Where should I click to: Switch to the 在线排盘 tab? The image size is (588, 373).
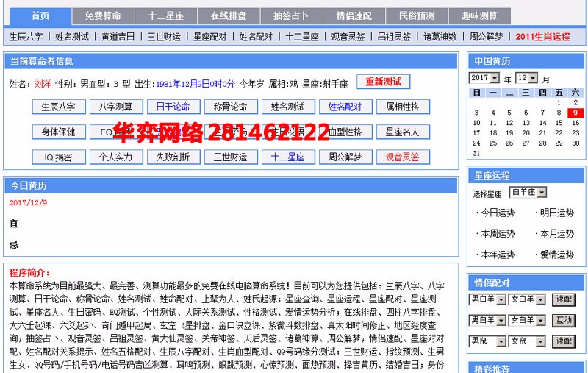click(229, 16)
